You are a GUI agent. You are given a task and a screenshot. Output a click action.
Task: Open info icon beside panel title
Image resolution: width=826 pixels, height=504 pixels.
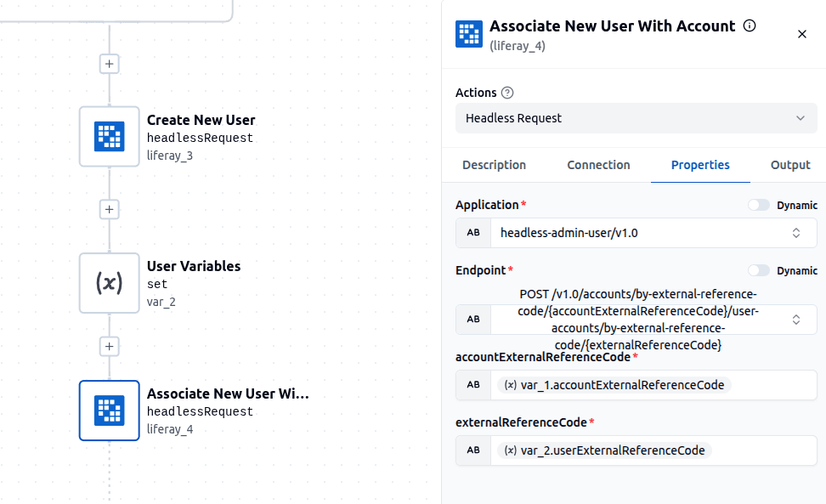click(749, 25)
